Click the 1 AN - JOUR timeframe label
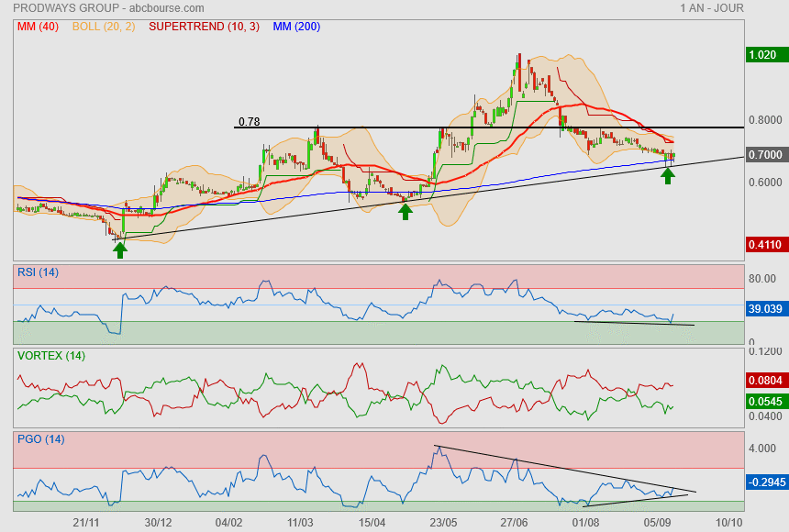 point(712,8)
